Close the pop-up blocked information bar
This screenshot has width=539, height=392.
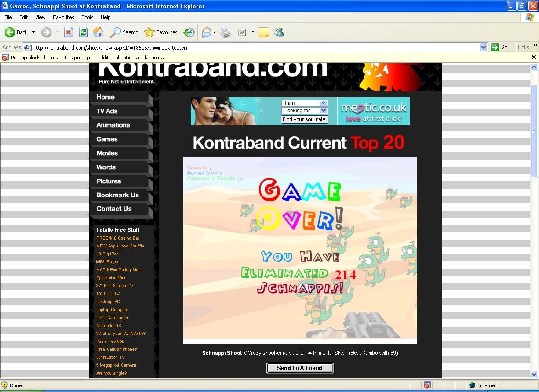pos(533,57)
